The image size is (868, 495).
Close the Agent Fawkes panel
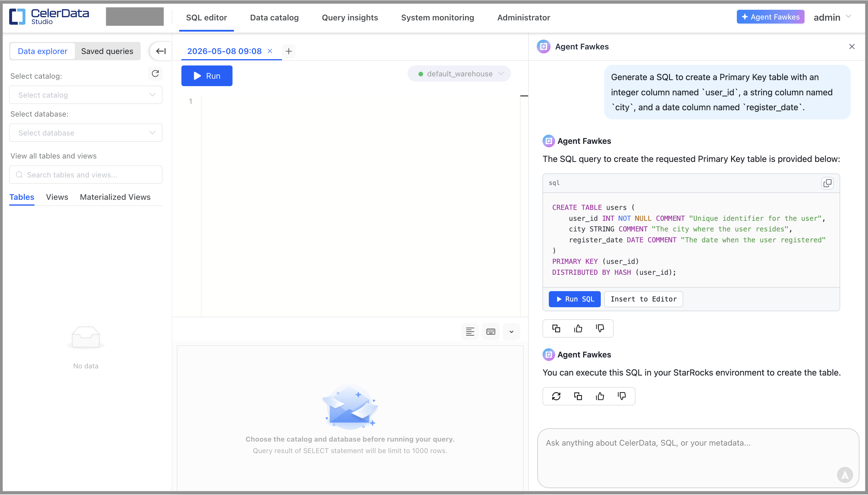(x=852, y=47)
